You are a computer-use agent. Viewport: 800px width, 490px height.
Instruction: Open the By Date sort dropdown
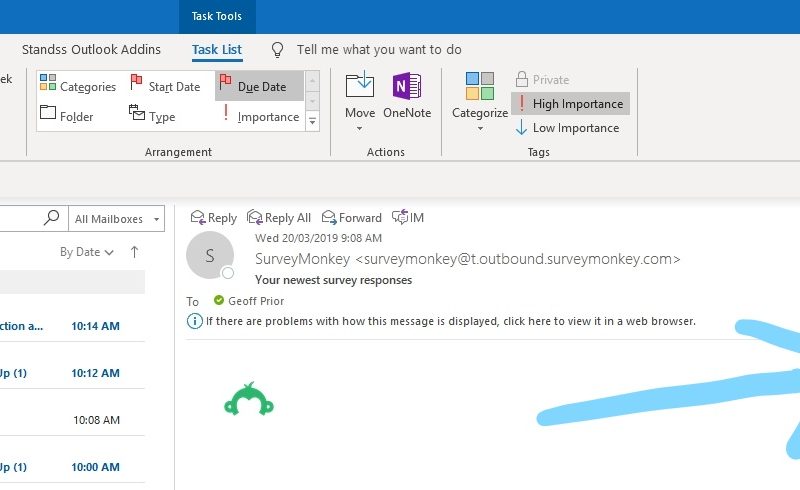87,252
